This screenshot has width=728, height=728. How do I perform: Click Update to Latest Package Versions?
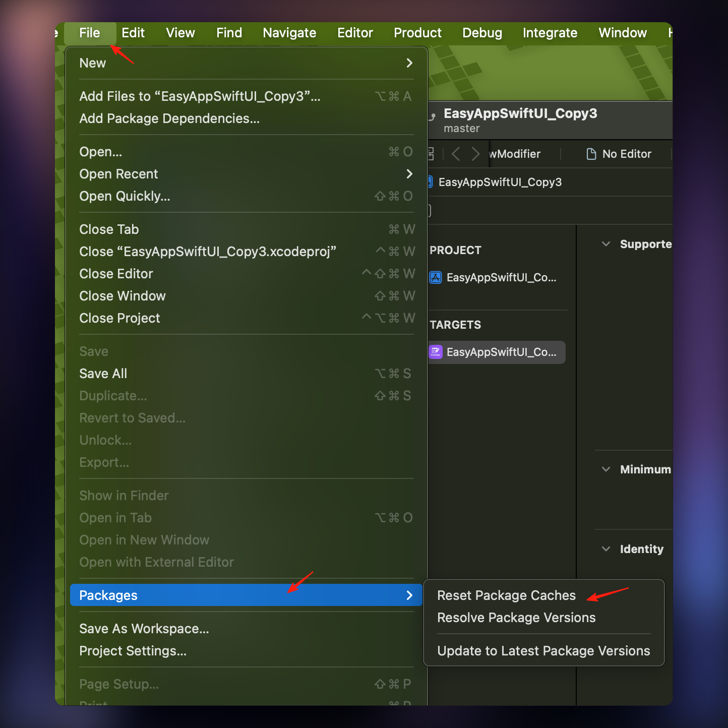click(x=543, y=651)
